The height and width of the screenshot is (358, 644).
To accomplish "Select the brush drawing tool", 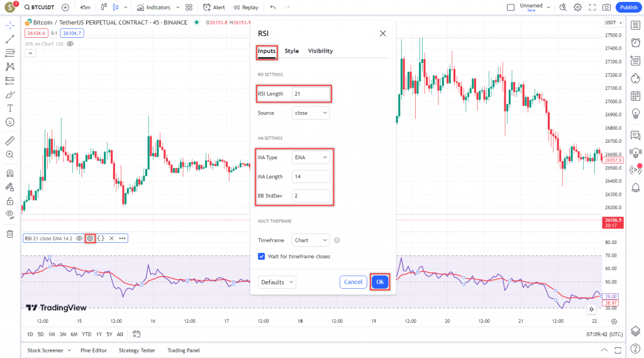I will [x=10, y=94].
